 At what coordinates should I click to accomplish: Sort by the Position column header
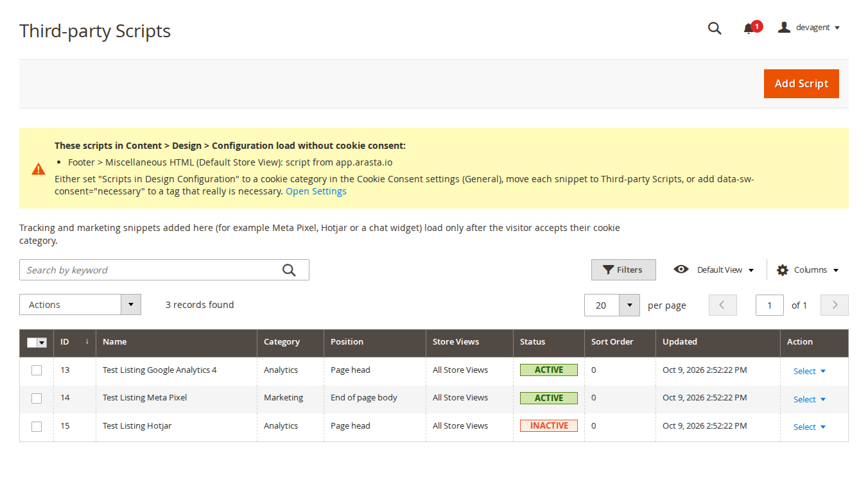click(x=374, y=342)
